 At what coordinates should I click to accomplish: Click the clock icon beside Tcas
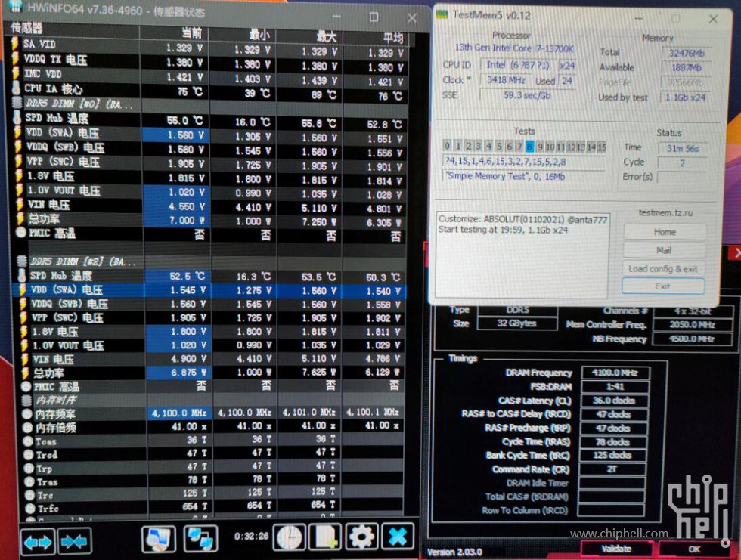point(29,441)
